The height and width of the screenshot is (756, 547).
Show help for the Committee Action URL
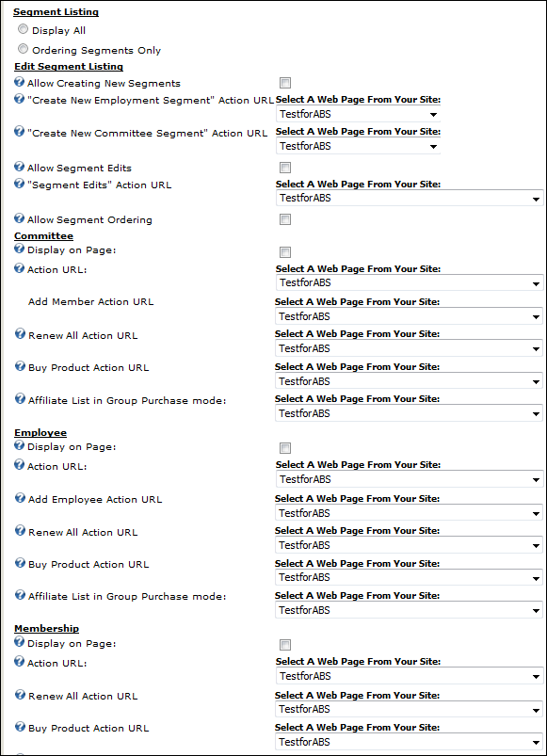[x=19, y=268]
